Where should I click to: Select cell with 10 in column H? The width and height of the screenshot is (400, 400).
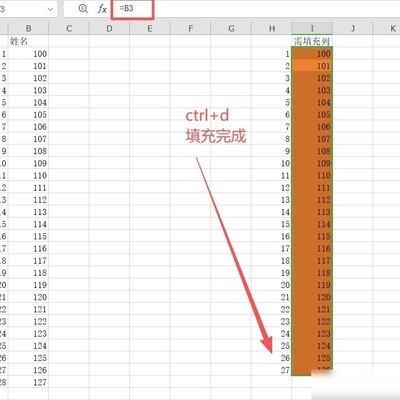(272, 163)
